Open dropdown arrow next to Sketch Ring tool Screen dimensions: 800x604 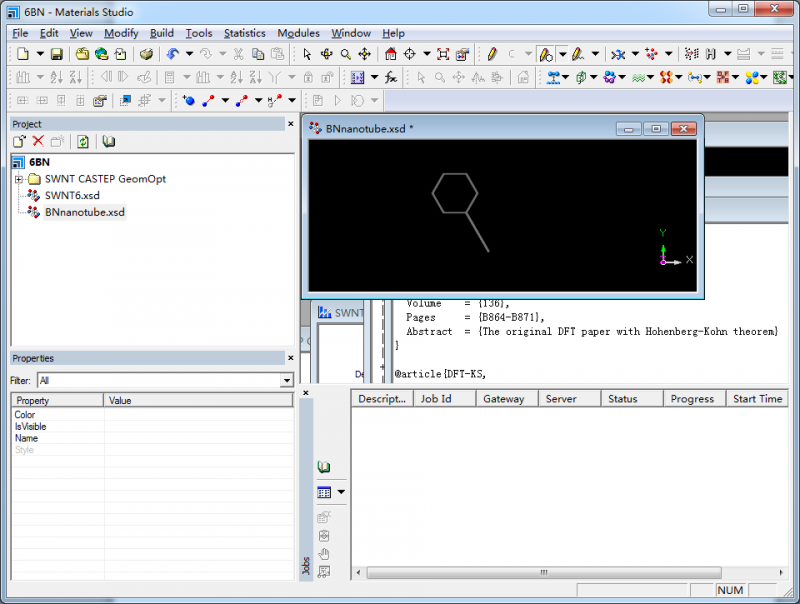562,54
